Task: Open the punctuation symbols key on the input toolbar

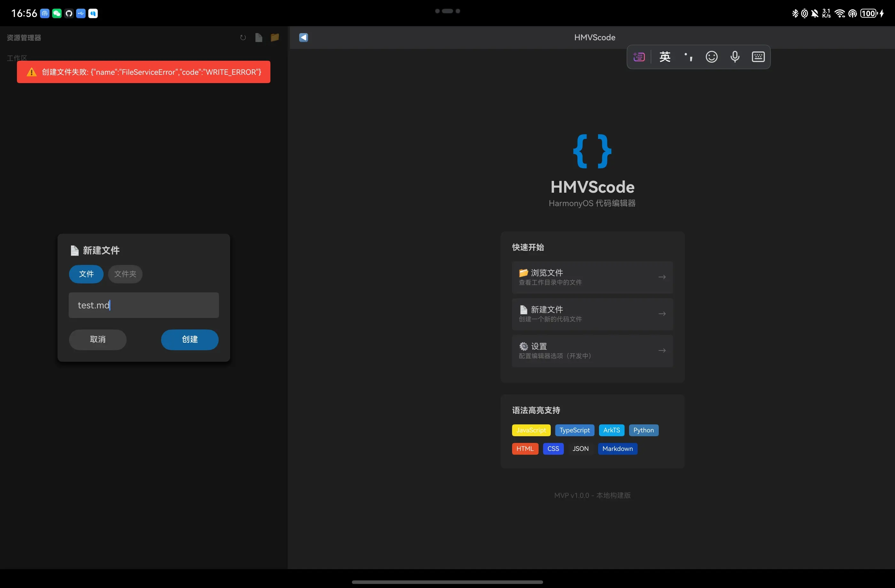Action: [x=688, y=57]
